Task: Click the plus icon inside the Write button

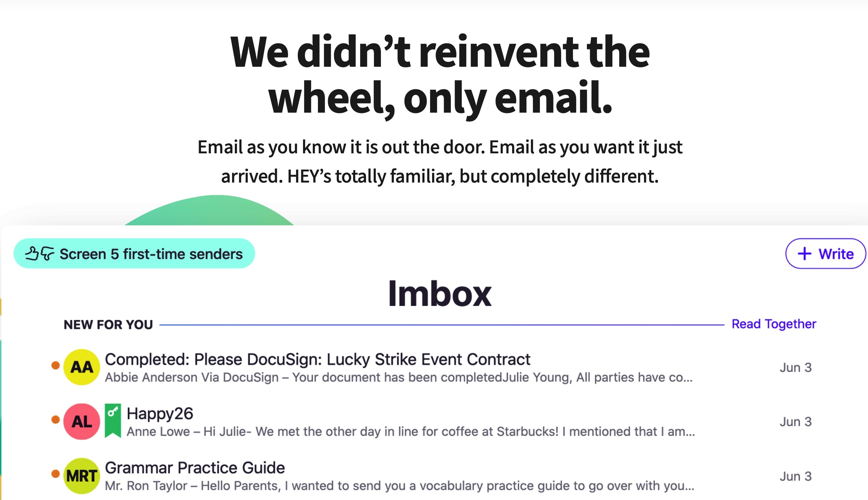Action: (x=804, y=253)
